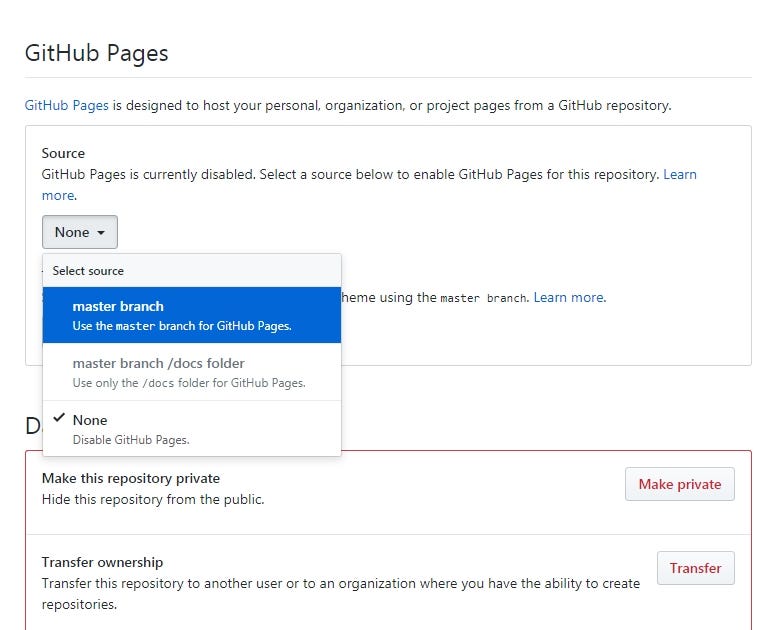This screenshot has height=630, width=780.
Task: Click the GitHub Pages section heading
Action: pos(97,53)
